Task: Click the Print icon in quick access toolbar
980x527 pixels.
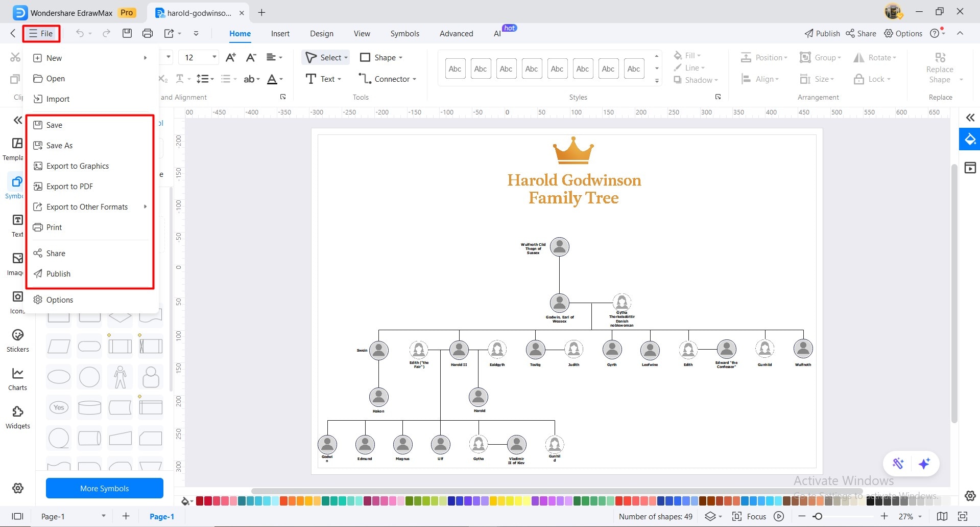Action: pos(148,33)
